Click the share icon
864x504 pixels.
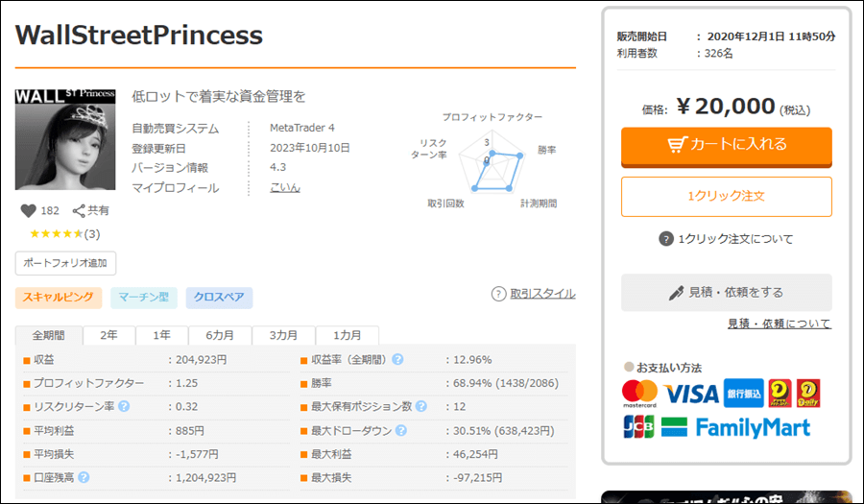click(80, 210)
